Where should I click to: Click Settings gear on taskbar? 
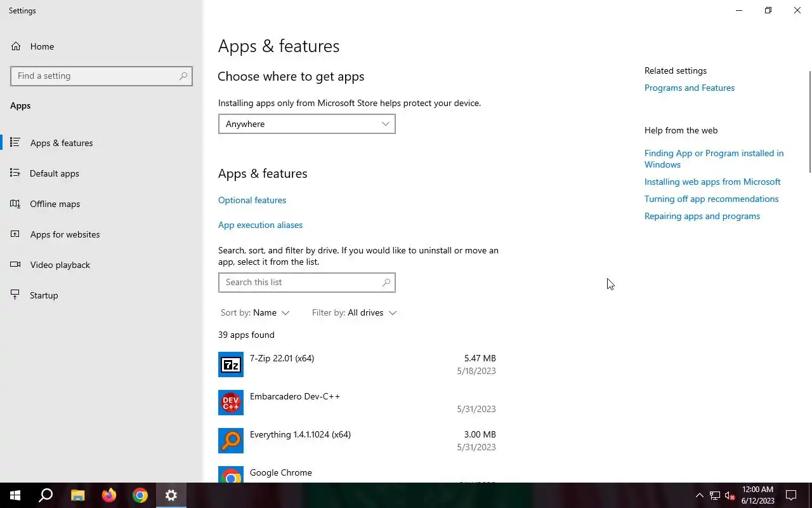point(171,495)
